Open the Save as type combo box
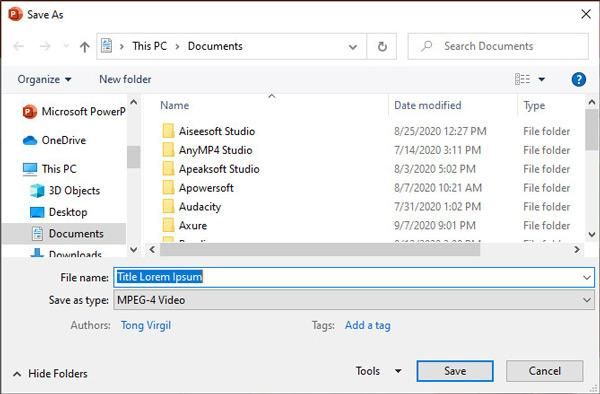The image size is (600, 394). [x=354, y=300]
